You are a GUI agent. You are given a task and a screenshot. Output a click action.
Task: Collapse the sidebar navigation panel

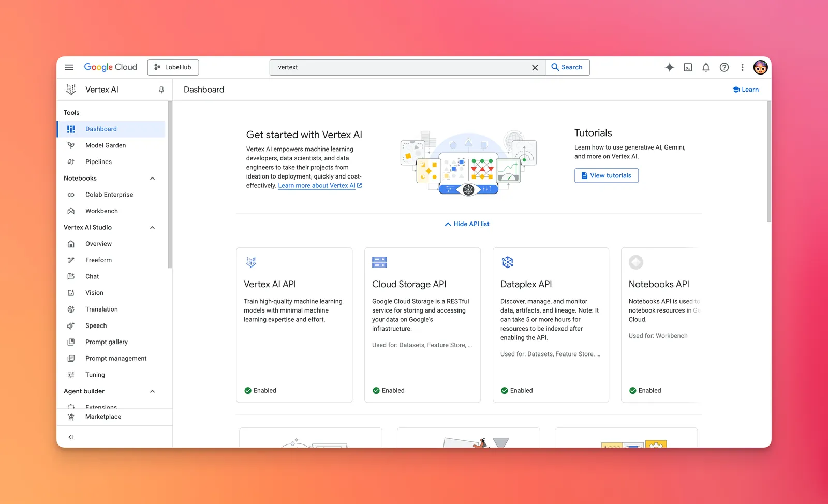[x=71, y=437]
